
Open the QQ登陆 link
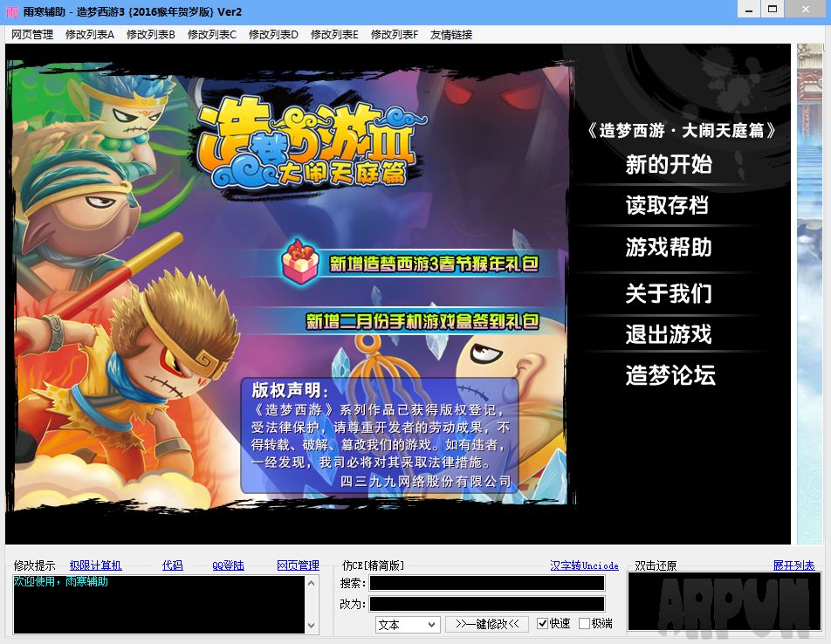[229, 565]
